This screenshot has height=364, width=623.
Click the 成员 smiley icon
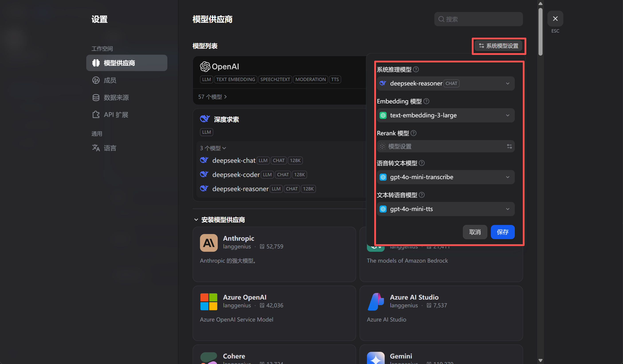[x=96, y=80]
